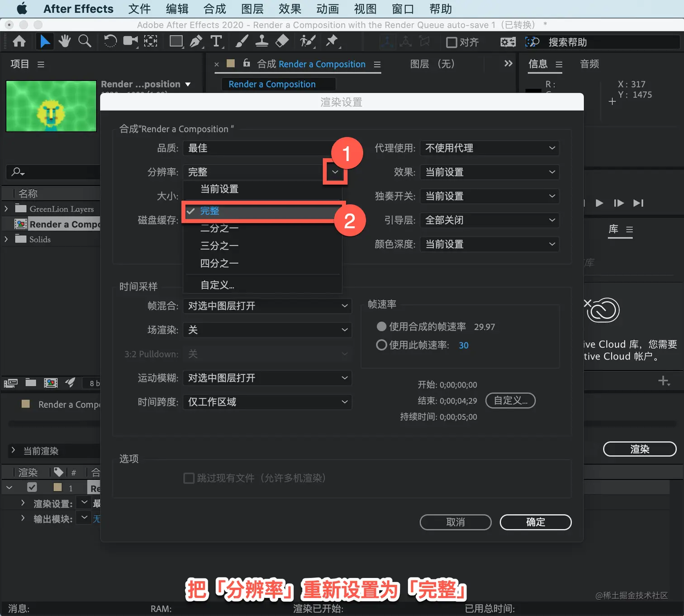Select 使用合成的帧速率 radio button
684x616 pixels.
(x=381, y=327)
